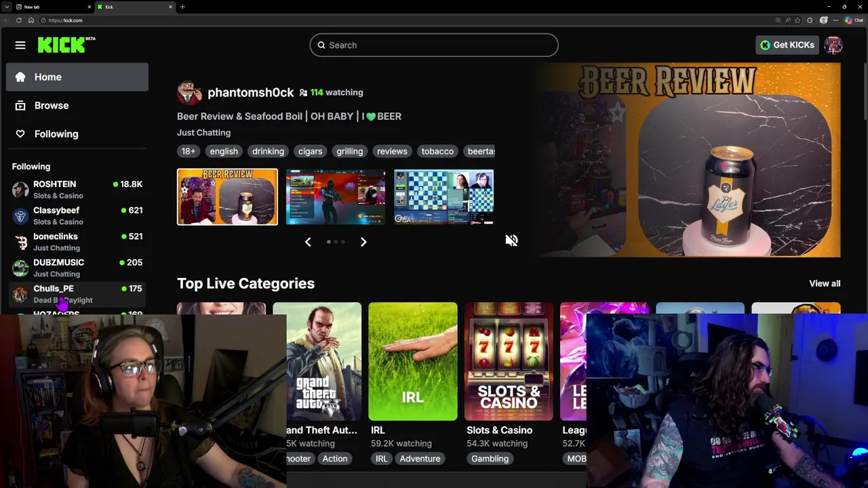
Task: Click the browser home button
Action: pyautogui.click(x=31, y=20)
